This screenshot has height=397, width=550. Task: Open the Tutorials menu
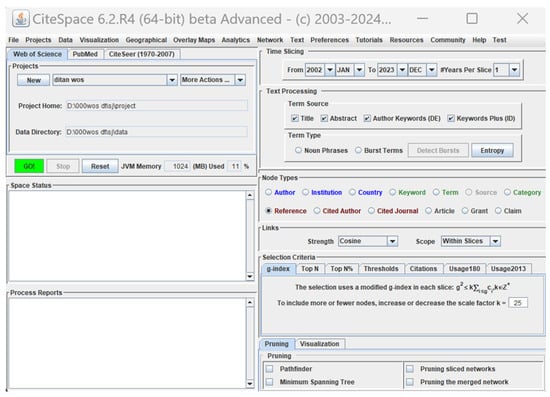pos(369,40)
